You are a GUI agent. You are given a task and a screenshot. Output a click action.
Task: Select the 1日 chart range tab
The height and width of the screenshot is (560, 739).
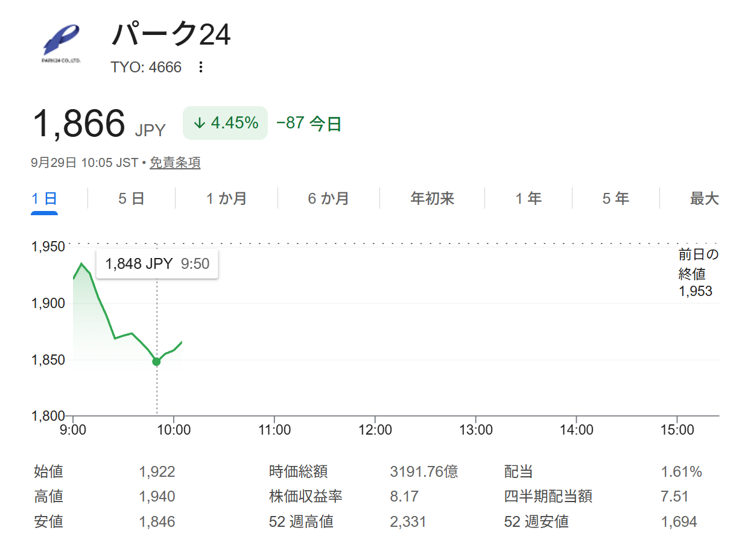pos(45,198)
